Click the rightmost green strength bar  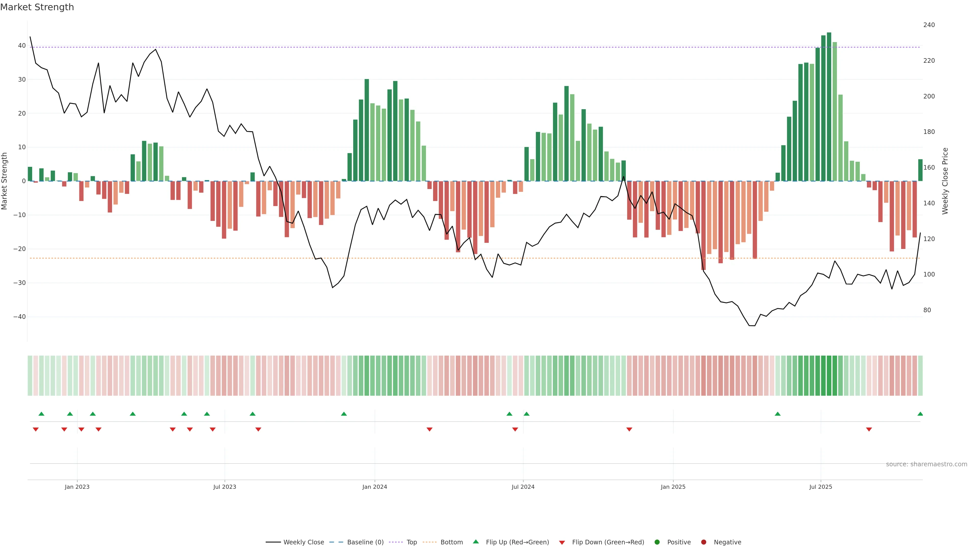click(x=920, y=170)
